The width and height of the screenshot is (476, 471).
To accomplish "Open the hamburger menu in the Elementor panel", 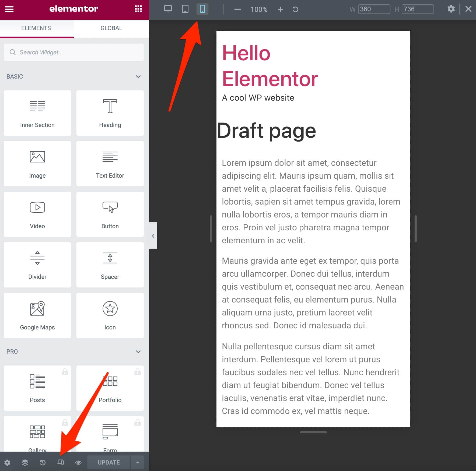I will (9, 9).
